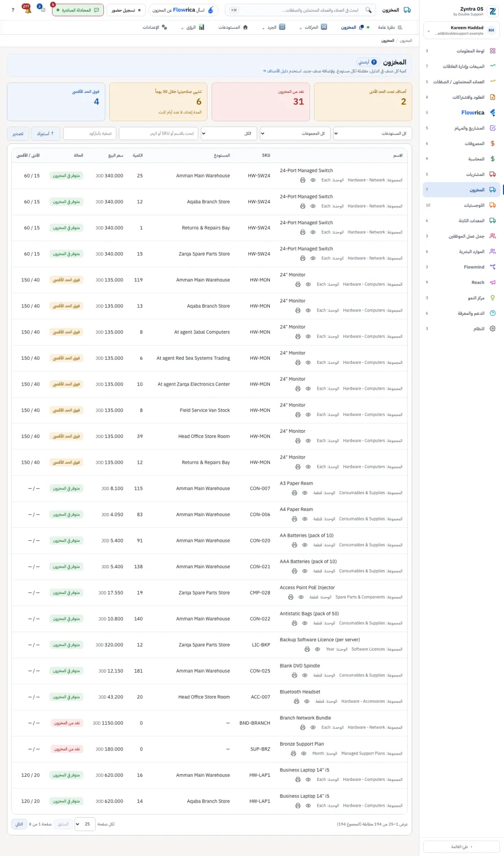The width and height of the screenshot is (504, 856).
Task: Click the question mark help icon in header
Action: pyautogui.click(x=13, y=10)
